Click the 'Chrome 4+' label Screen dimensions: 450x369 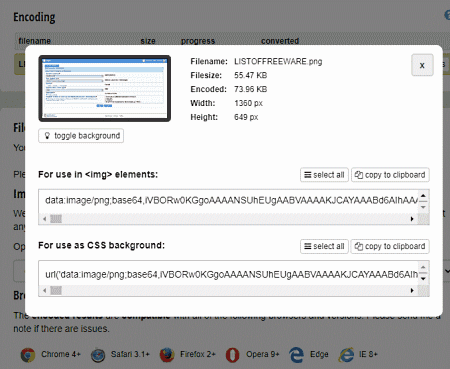pyautogui.click(x=61, y=354)
